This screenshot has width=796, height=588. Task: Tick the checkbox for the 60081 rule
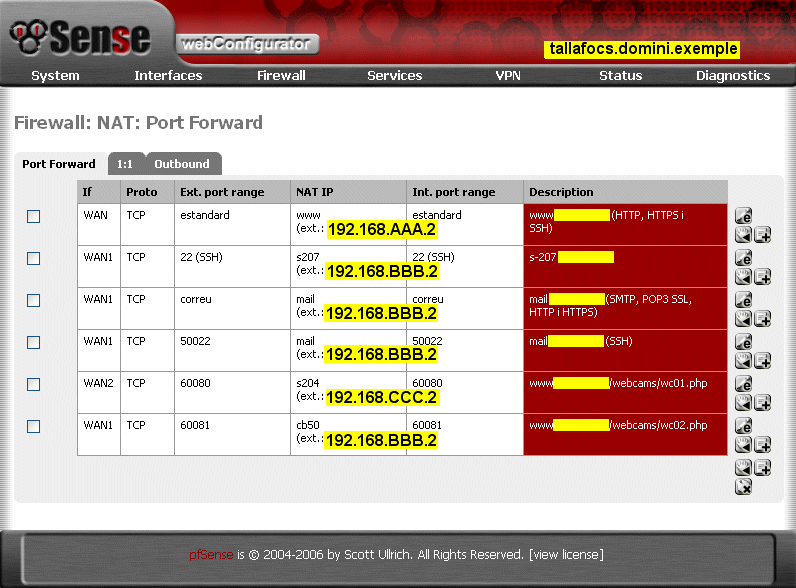pos(34,427)
